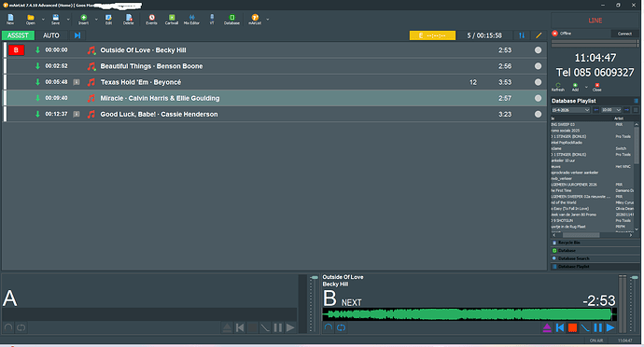
Task: Open the mAirList help menu icon
Action: coord(255,19)
